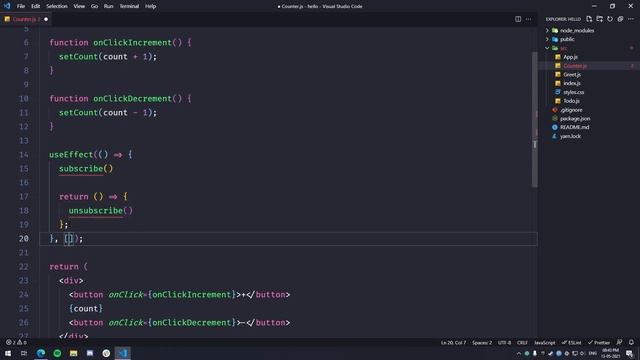Click ESLint status item
The height and width of the screenshot is (360, 640).
tap(571, 342)
